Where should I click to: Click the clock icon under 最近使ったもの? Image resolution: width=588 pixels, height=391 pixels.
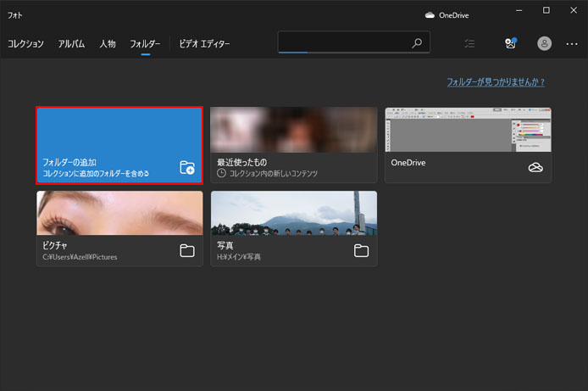point(221,173)
